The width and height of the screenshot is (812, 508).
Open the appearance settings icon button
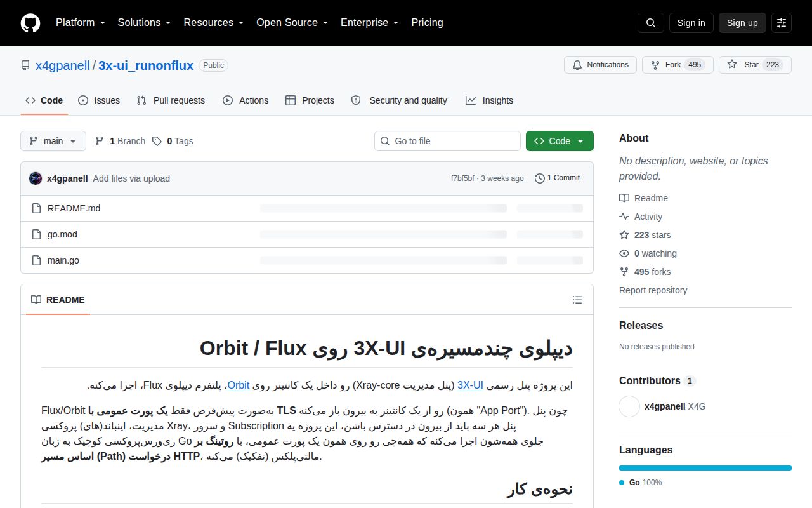[782, 23]
